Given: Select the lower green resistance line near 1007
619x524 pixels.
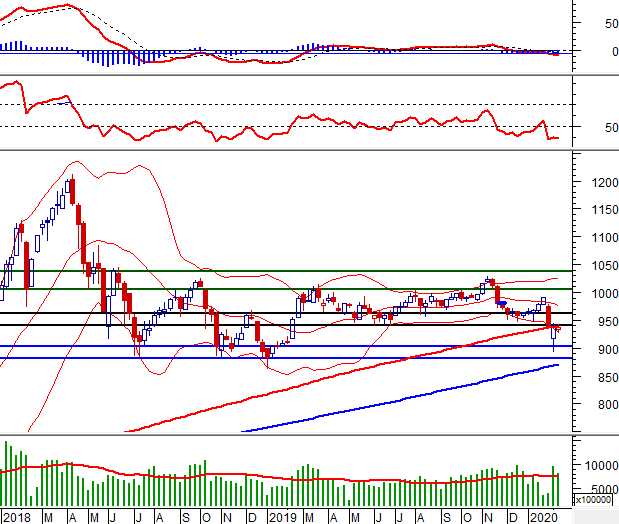Looking at the screenshot, I should [x=286, y=289].
